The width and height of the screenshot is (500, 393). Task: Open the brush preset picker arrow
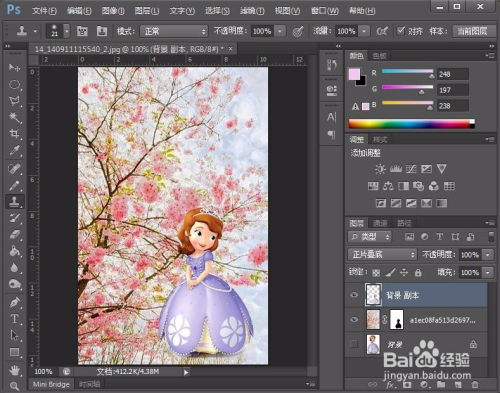tap(67, 31)
